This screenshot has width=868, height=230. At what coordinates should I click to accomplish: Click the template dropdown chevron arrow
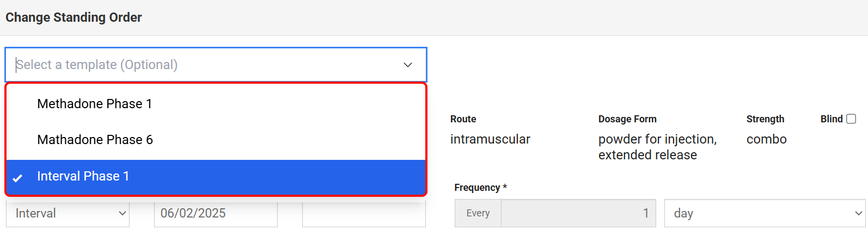coord(407,65)
